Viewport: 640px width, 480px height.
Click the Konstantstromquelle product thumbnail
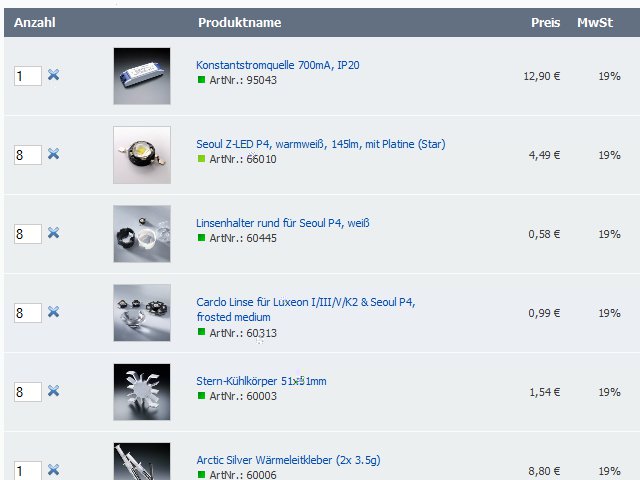click(x=142, y=76)
